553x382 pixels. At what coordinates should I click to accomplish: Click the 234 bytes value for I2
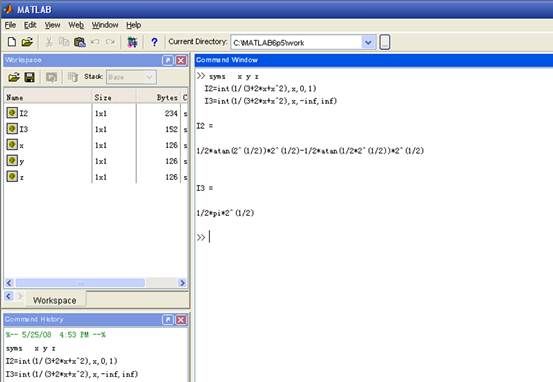(x=171, y=113)
